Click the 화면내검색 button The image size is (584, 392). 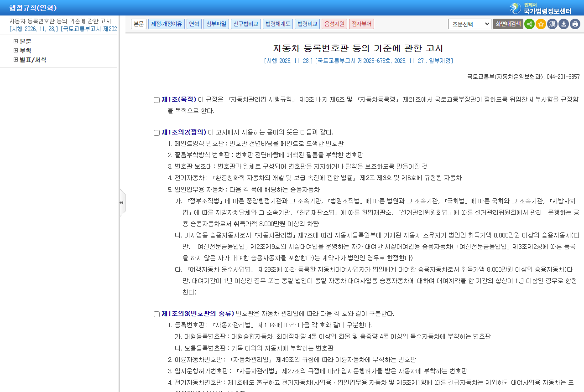508,24
